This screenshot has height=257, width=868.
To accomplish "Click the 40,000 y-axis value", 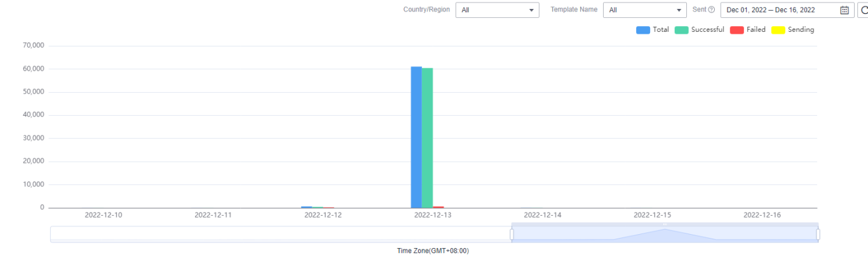I will pyautogui.click(x=32, y=115).
